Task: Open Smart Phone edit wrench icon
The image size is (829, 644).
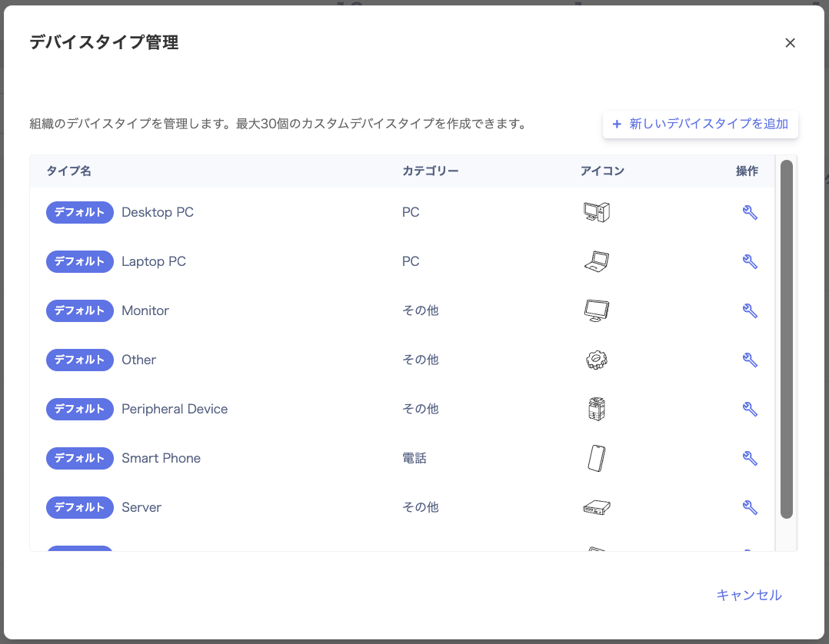Action: (750, 458)
